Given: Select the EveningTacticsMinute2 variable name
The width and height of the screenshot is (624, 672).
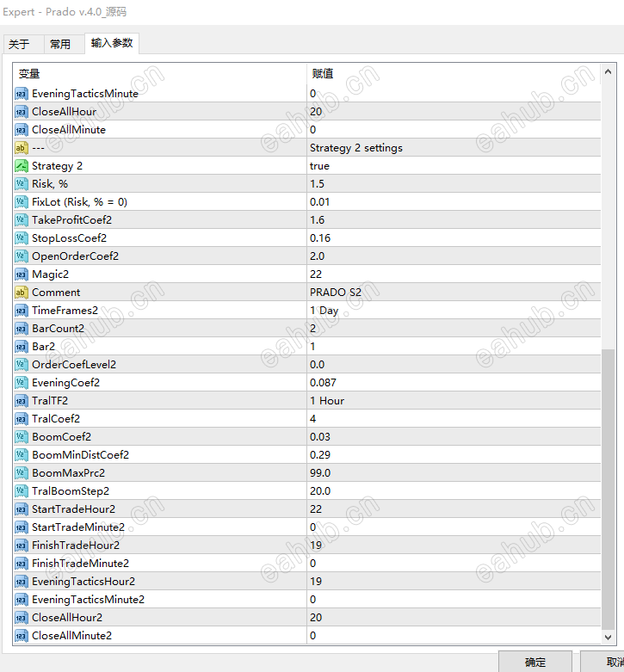Looking at the screenshot, I should (89, 600).
